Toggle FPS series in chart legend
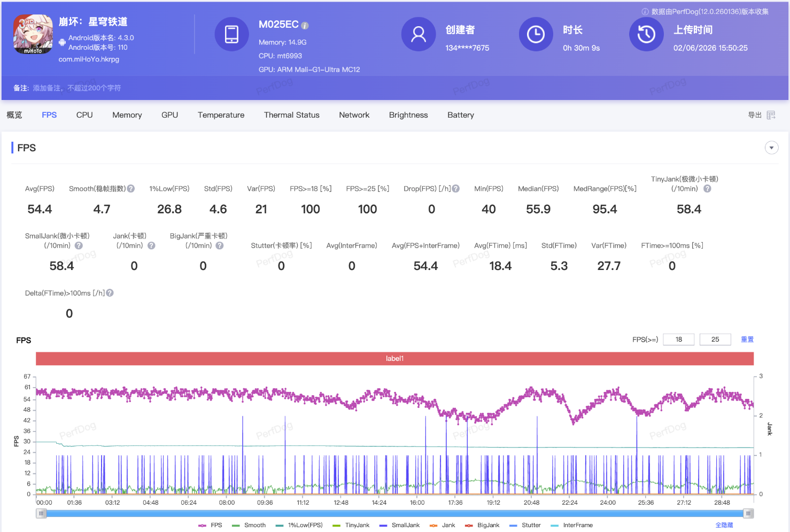 point(210,525)
